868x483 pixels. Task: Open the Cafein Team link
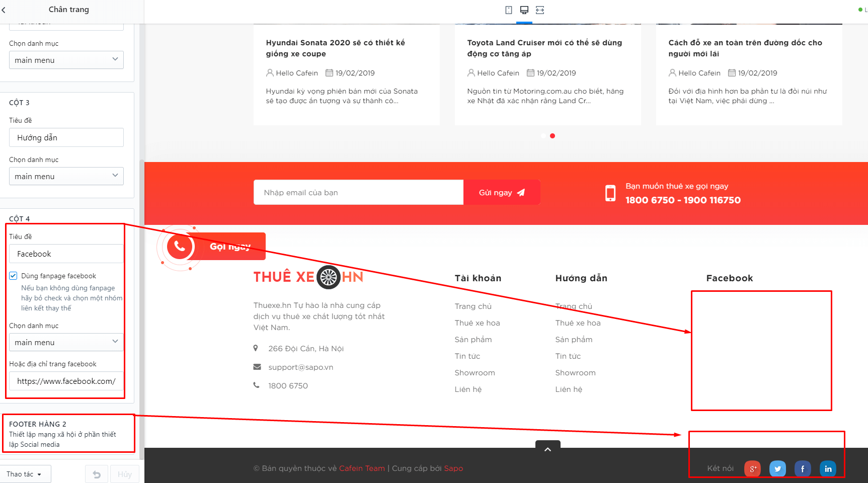point(362,468)
